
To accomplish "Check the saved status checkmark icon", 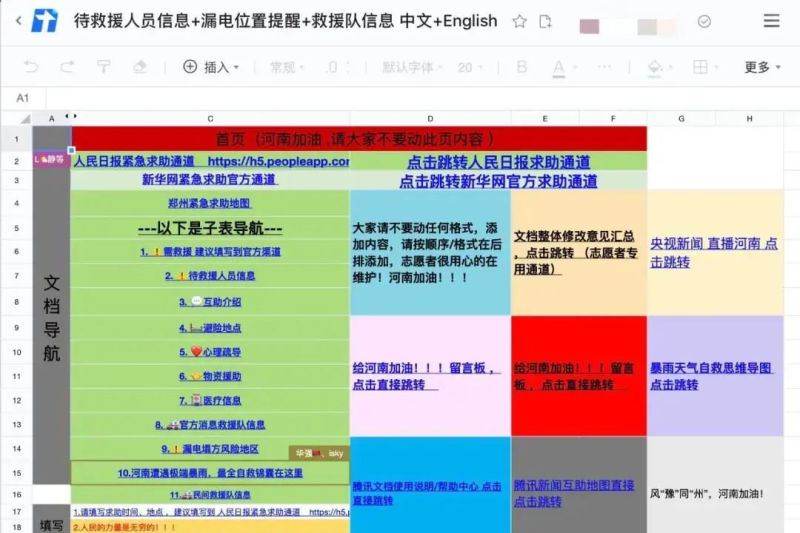I will tap(704, 21).
